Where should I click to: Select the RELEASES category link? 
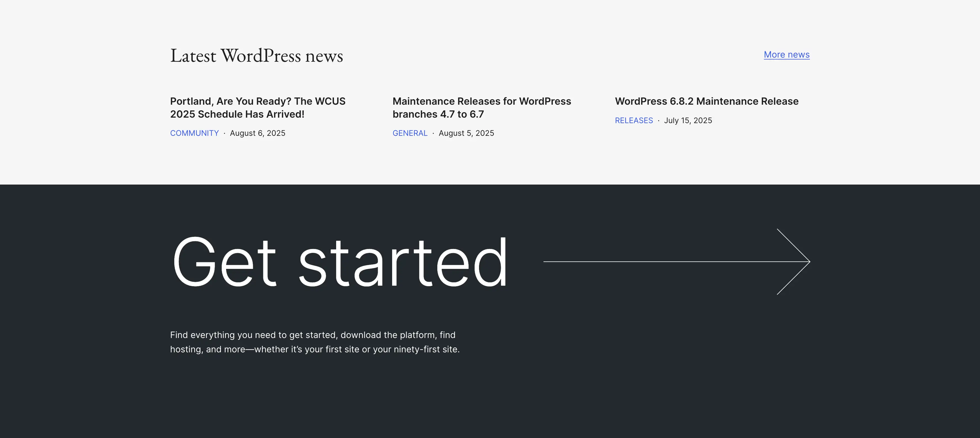[634, 121]
